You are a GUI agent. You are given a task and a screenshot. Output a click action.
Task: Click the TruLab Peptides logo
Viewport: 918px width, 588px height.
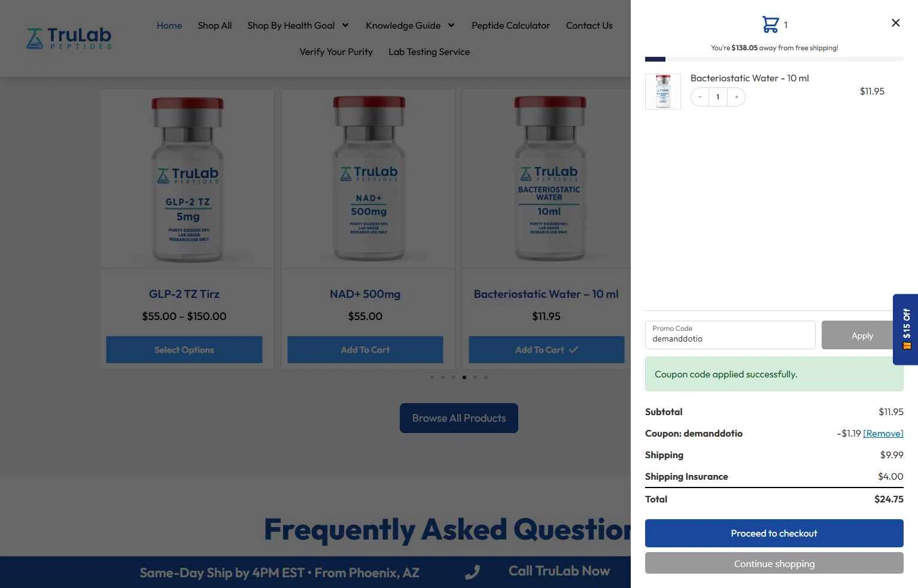[69, 38]
